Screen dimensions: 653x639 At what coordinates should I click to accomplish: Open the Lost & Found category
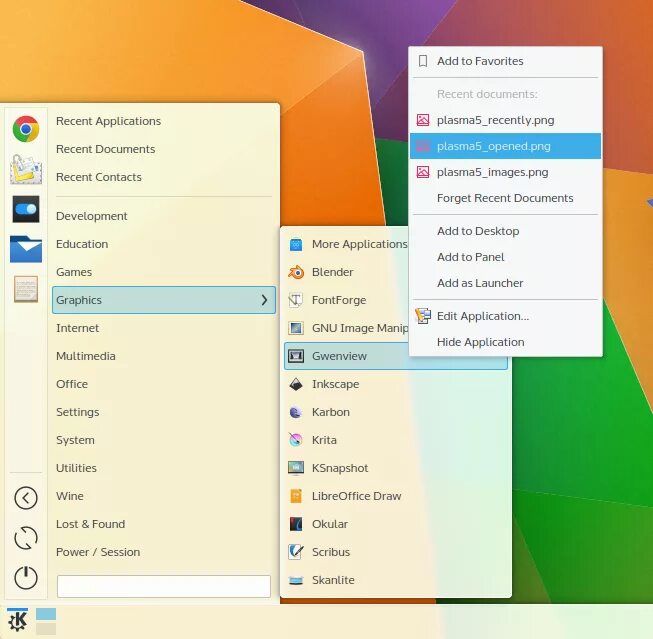click(164, 524)
